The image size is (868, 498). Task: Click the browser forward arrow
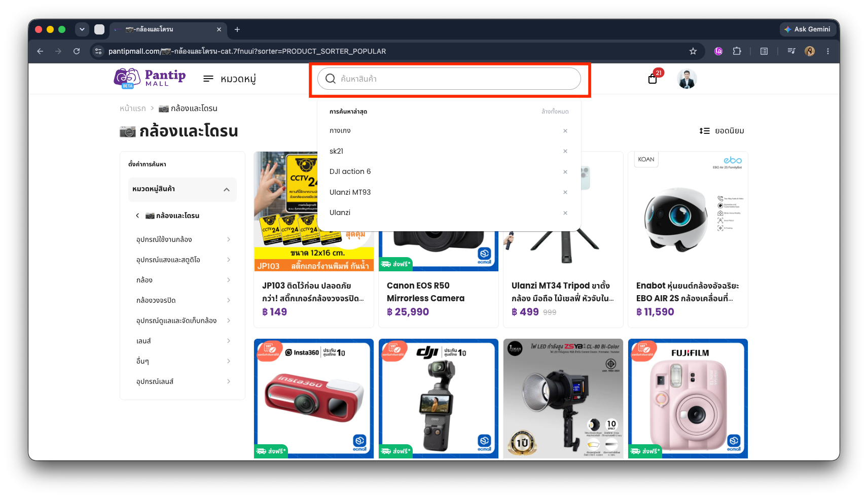click(x=58, y=51)
